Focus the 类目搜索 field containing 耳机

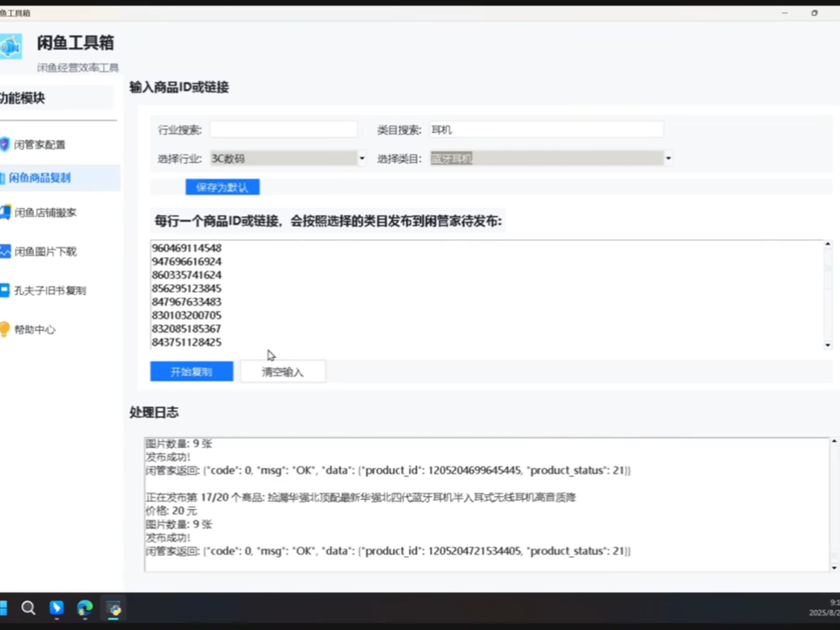[x=546, y=129]
